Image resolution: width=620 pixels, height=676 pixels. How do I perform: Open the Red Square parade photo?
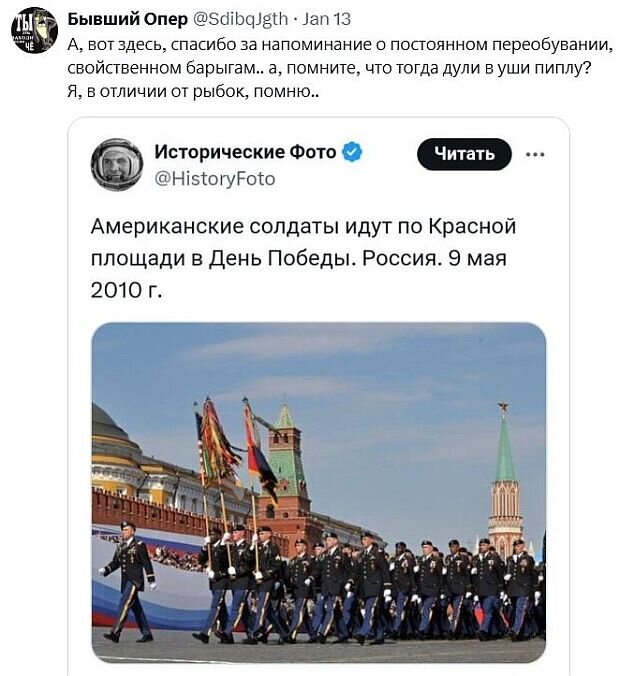319,492
